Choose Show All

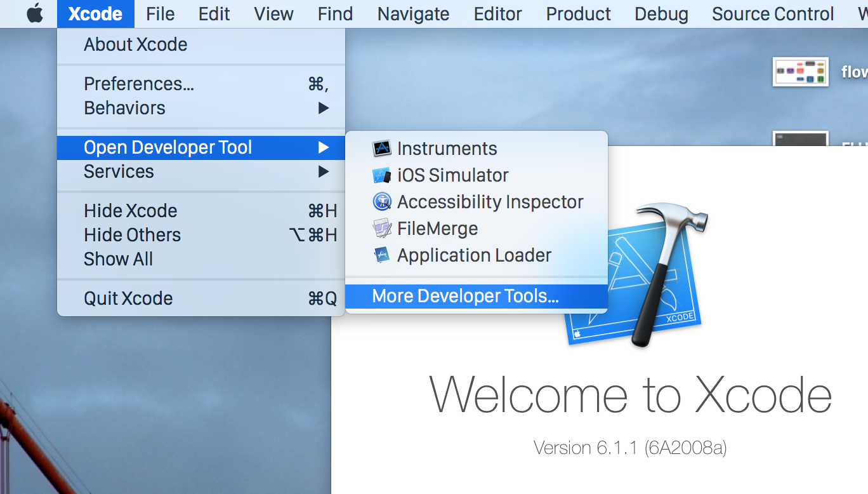pos(201,259)
